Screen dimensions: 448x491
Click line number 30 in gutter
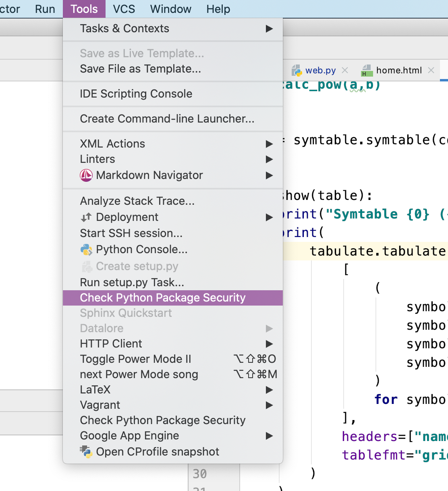(x=200, y=474)
